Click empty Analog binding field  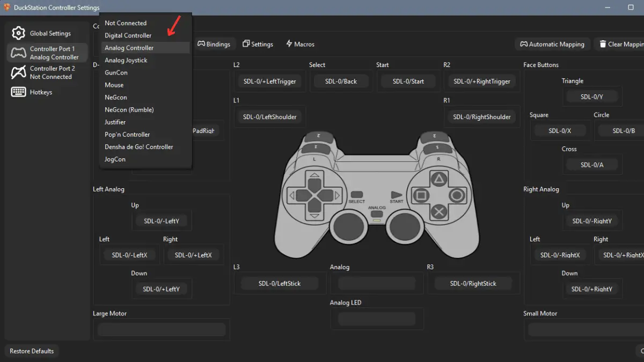pyautogui.click(x=377, y=284)
